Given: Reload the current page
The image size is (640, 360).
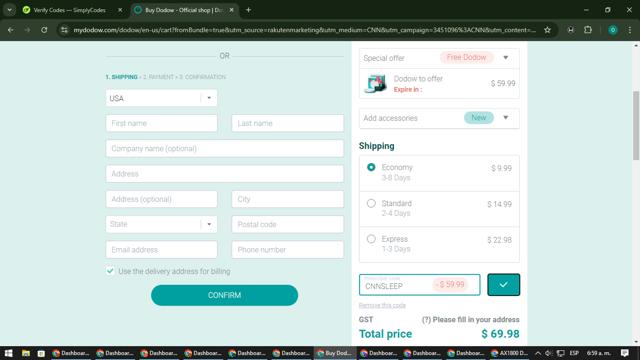Looking at the screenshot, I should click(x=44, y=30).
